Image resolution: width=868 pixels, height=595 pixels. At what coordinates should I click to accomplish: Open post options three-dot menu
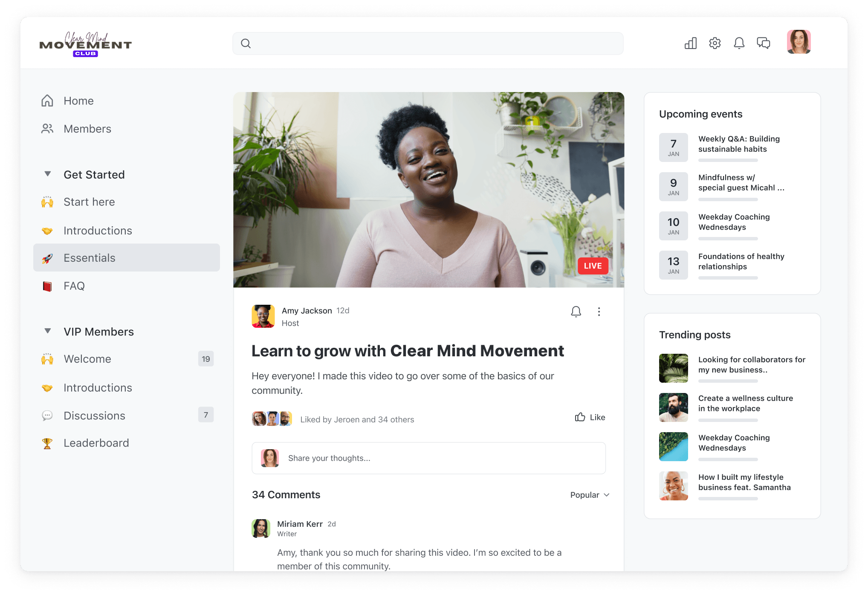599,312
